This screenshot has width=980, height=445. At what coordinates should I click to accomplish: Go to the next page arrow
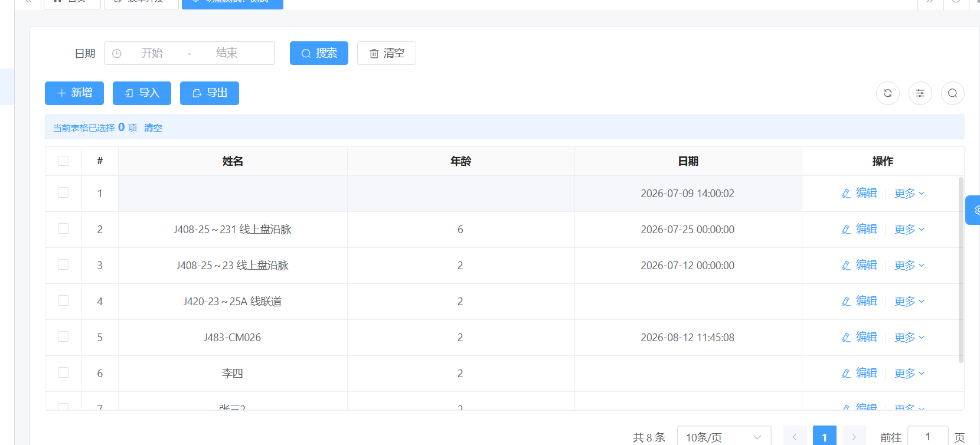854,437
